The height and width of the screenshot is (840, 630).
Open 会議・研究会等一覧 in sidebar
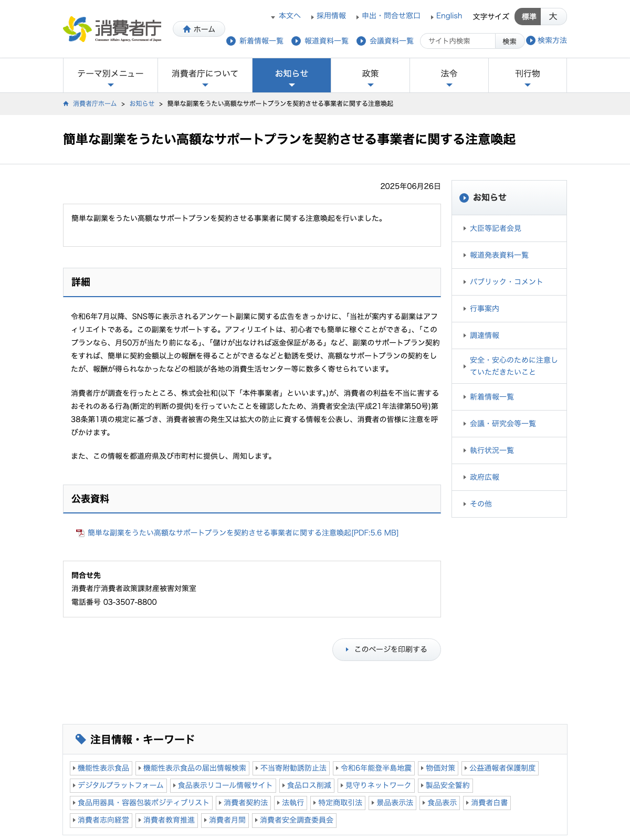(502, 424)
